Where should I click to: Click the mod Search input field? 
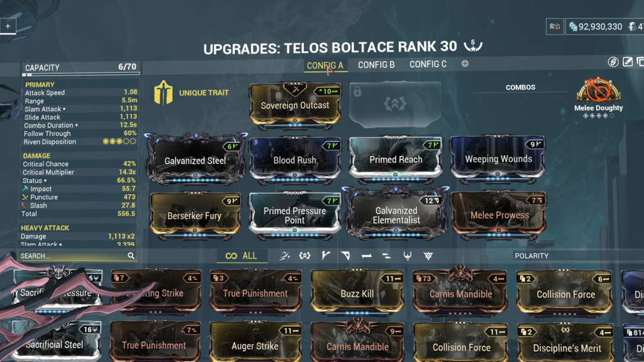[77, 256]
